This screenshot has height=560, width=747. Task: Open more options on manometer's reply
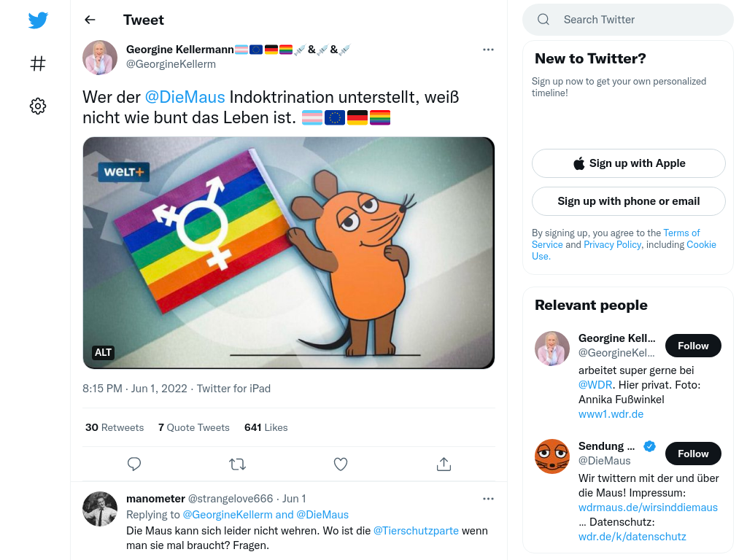pyautogui.click(x=488, y=499)
